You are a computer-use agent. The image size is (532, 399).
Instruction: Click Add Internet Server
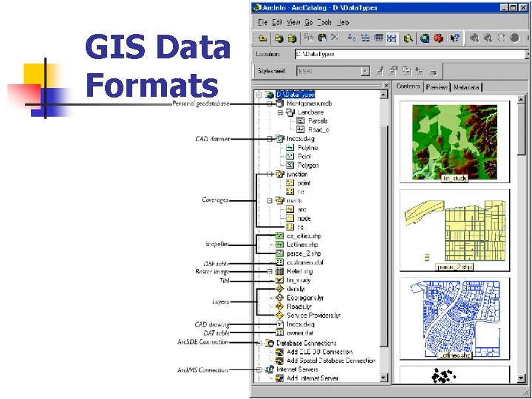(312, 378)
